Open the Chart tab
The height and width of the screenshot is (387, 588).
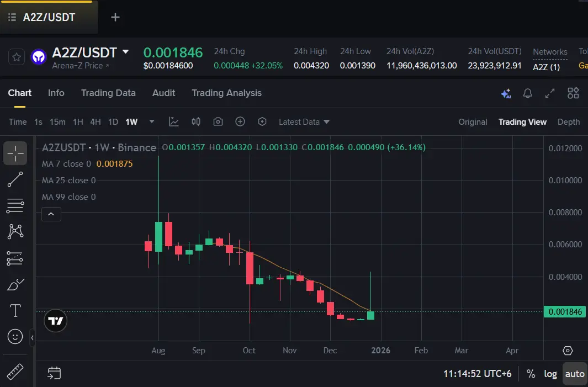click(20, 93)
